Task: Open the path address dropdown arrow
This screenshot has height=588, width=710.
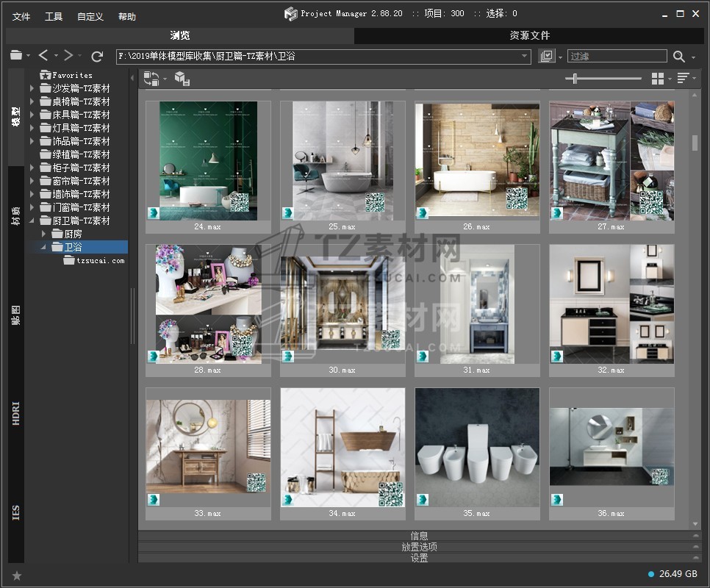Action: [525, 57]
